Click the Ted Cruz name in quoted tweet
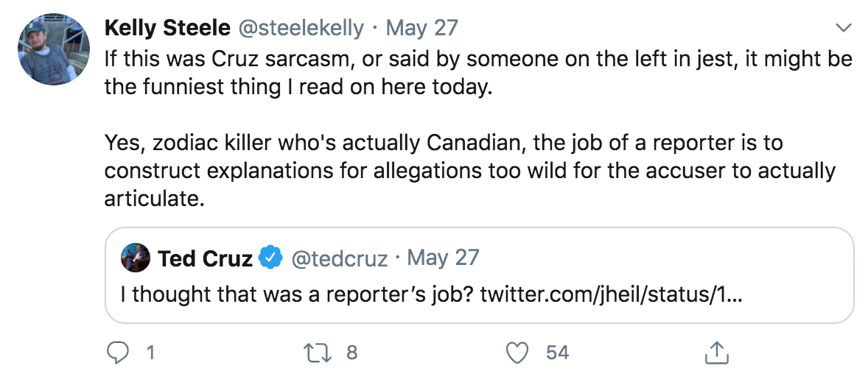This screenshot has height=371, width=868. pos(206,258)
